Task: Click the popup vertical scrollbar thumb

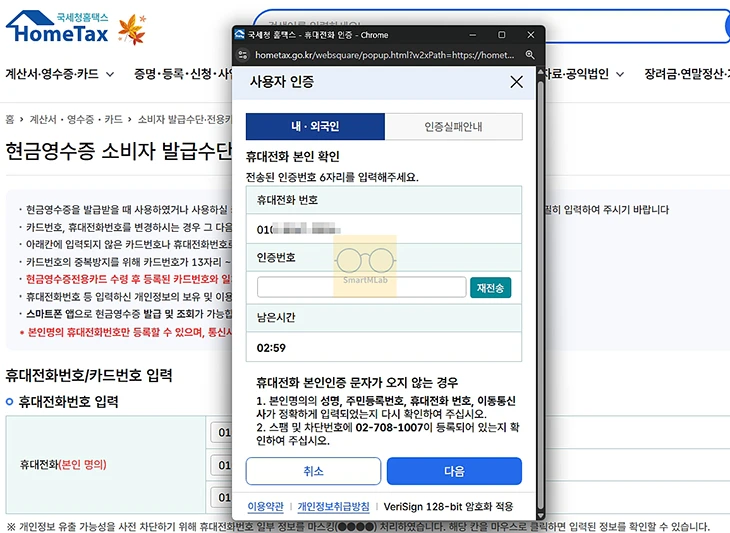Action: click(x=540, y=296)
